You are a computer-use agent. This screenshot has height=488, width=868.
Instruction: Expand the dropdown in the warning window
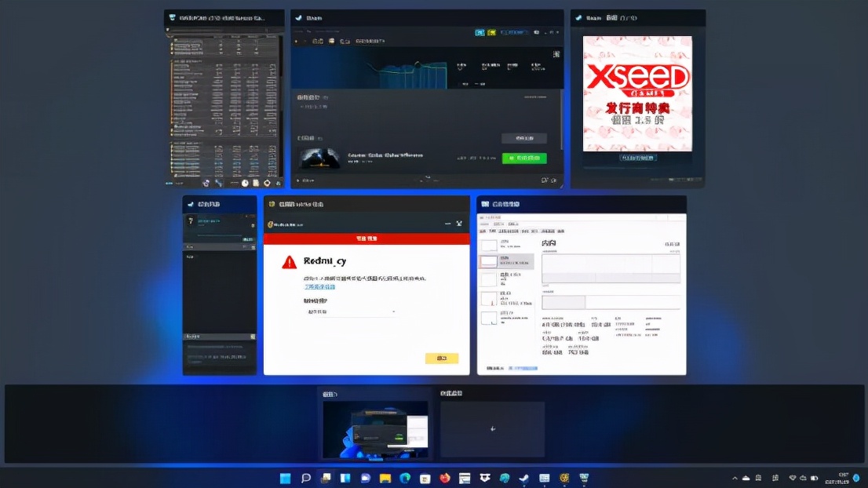350,312
